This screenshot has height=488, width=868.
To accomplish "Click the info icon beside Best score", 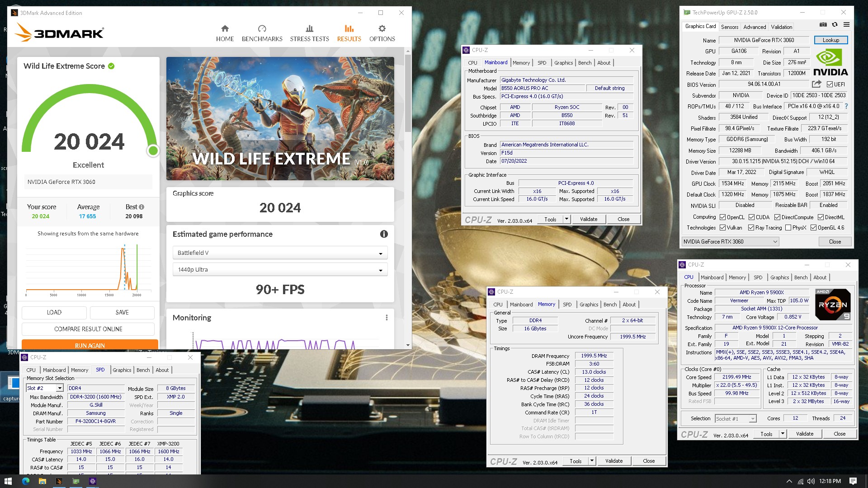I will [142, 207].
